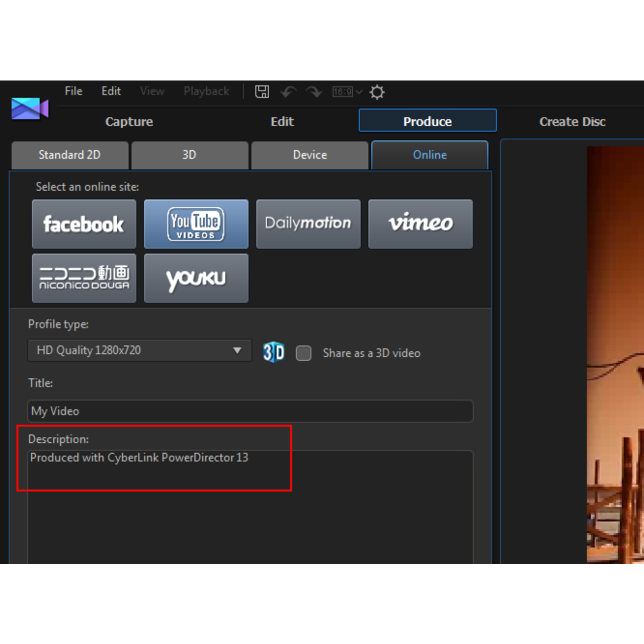The height and width of the screenshot is (644, 644).
Task: Click the undo icon in the toolbar
Action: [x=288, y=92]
